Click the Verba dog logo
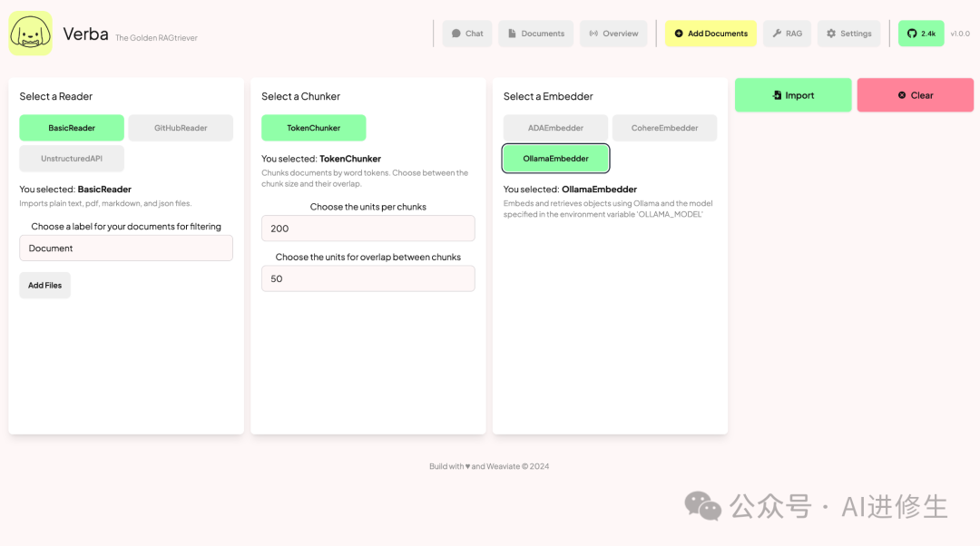Image resolution: width=980 pixels, height=546 pixels. tap(30, 34)
